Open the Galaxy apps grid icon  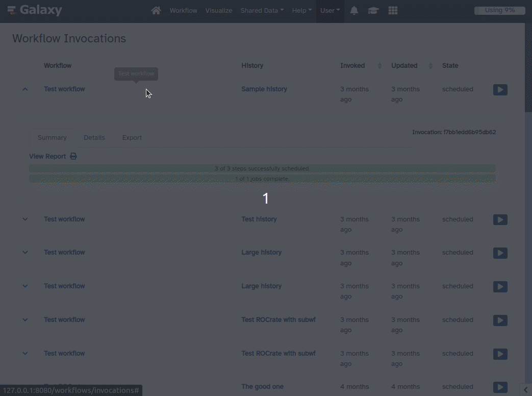(393, 10)
